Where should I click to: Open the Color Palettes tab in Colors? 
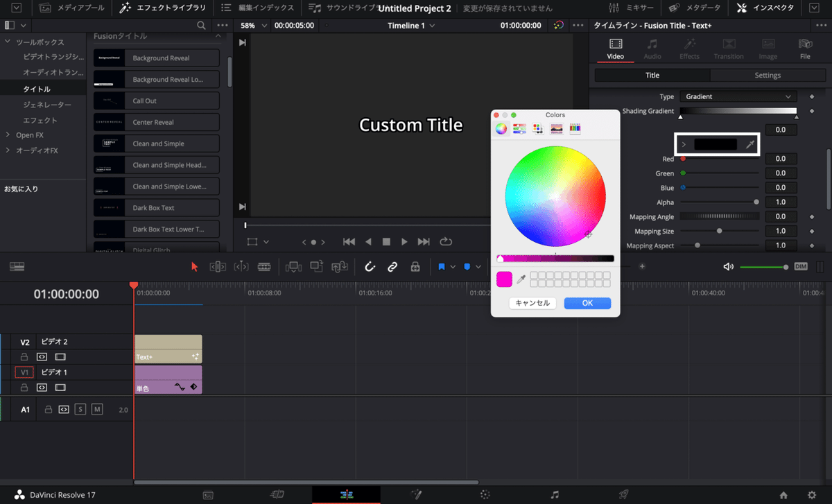pos(537,129)
